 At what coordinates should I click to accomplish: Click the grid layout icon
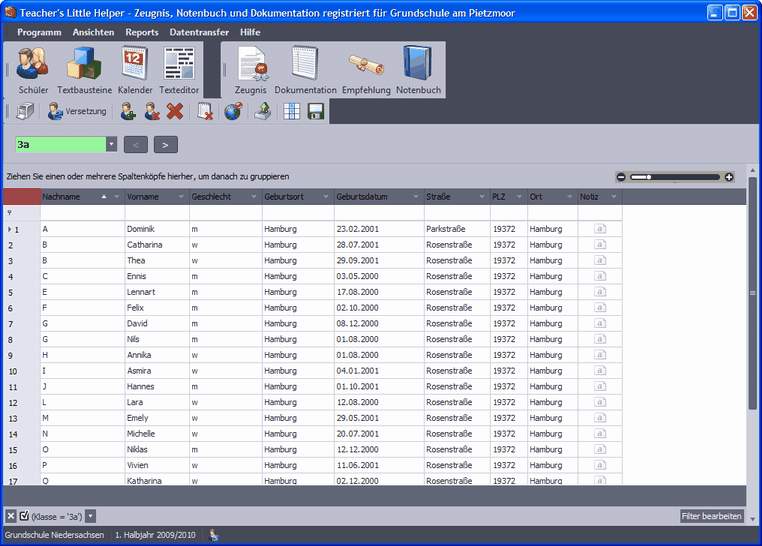[292, 111]
